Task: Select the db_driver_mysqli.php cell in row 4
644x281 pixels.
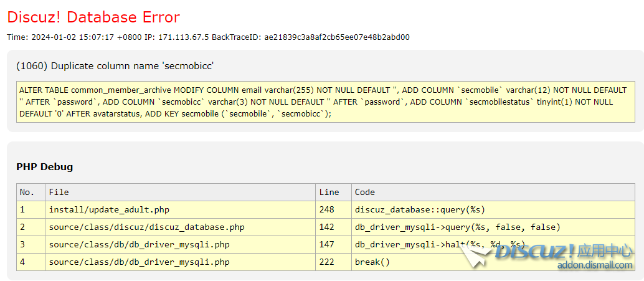Action: 180,262
